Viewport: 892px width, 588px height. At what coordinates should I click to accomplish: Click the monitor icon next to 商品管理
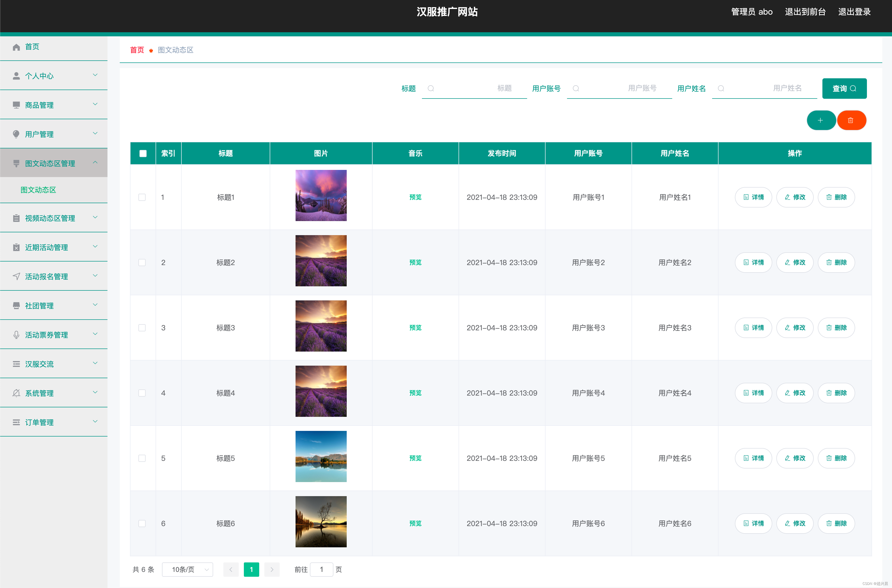click(x=16, y=105)
